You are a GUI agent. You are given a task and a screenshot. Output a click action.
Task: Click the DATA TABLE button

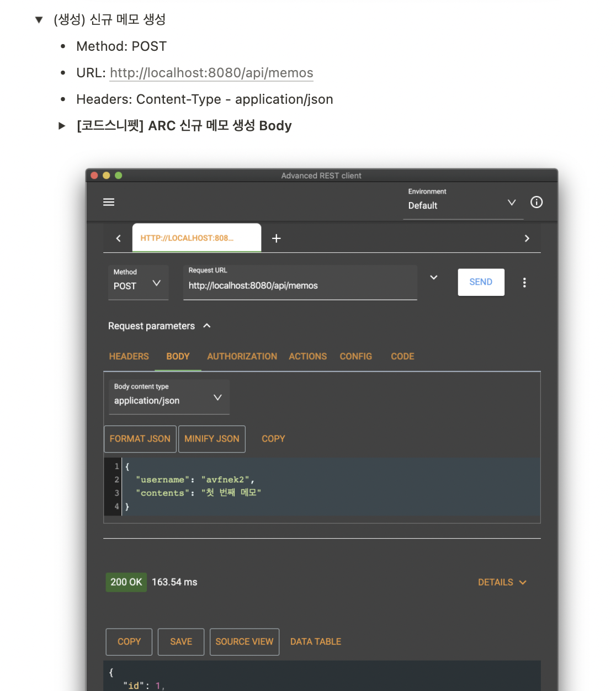pyautogui.click(x=316, y=642)
